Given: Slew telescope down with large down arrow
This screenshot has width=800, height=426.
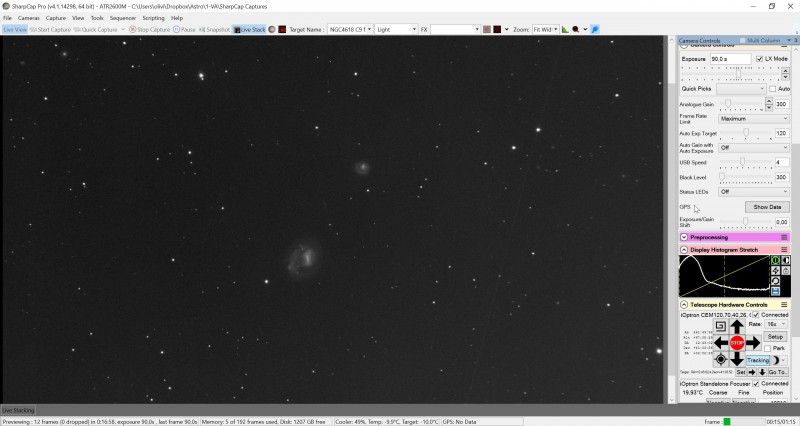Looking at the screenshot, I should [x=737, y=359].
